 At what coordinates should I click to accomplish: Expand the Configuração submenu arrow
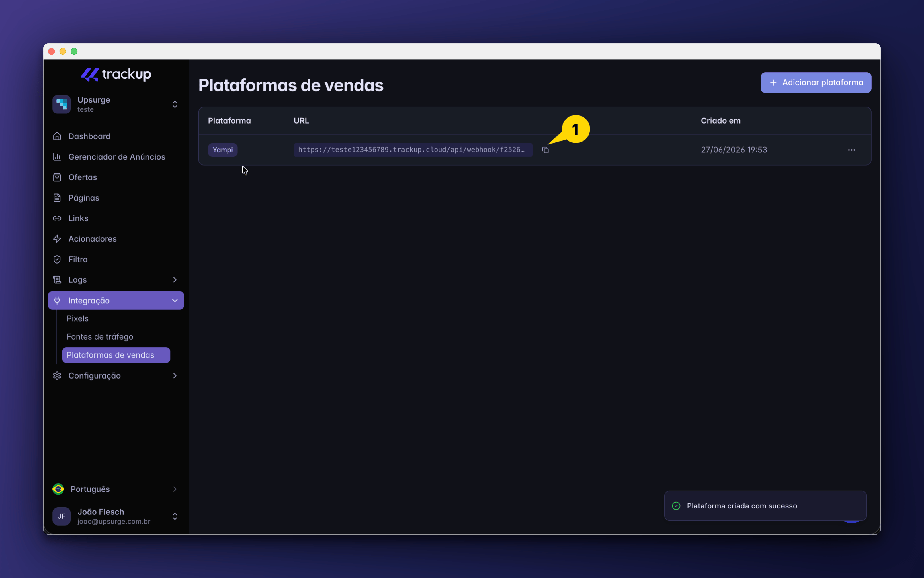coord(175,376)
